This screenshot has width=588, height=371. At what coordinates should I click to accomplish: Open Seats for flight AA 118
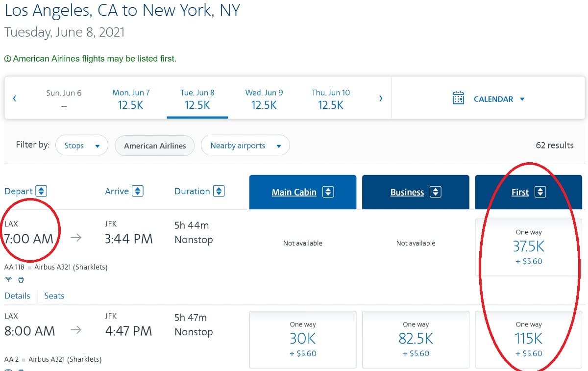(54, 296)
